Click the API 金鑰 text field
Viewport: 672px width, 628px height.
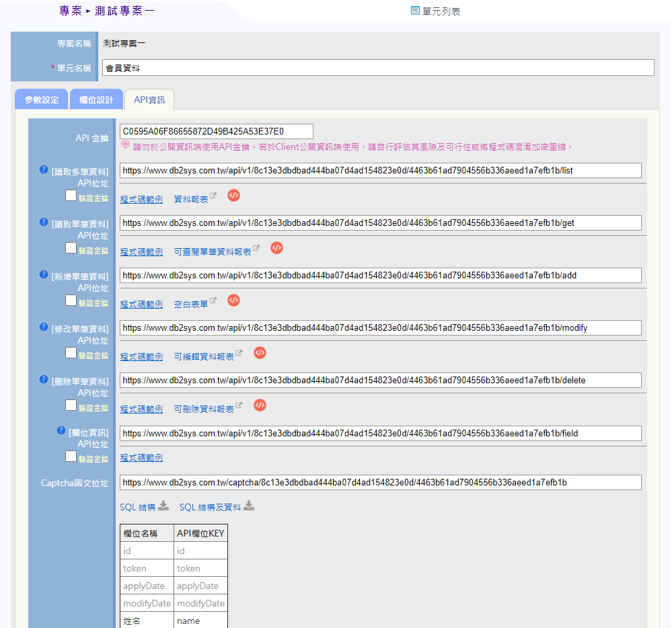(x=216, y=132)
